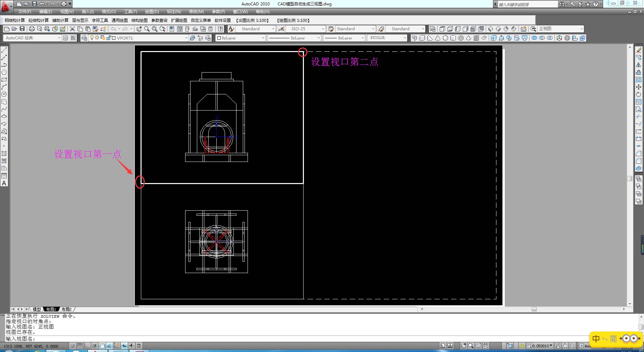Viewport: 644px width, 352px height.
Task: Toggle Lineweight display in status bar
Action: click(131, 346)
